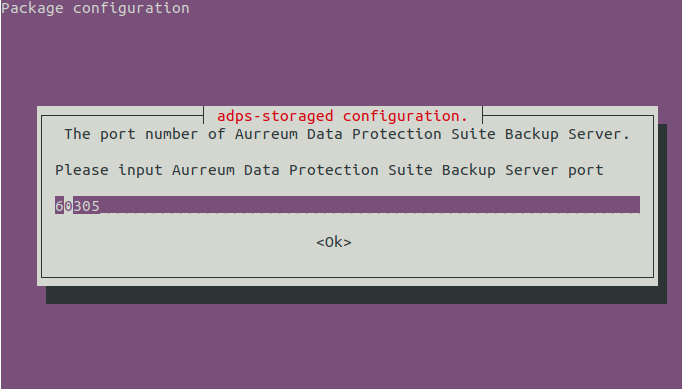Click the dialog border line right of title

click(x=568, y=116)
